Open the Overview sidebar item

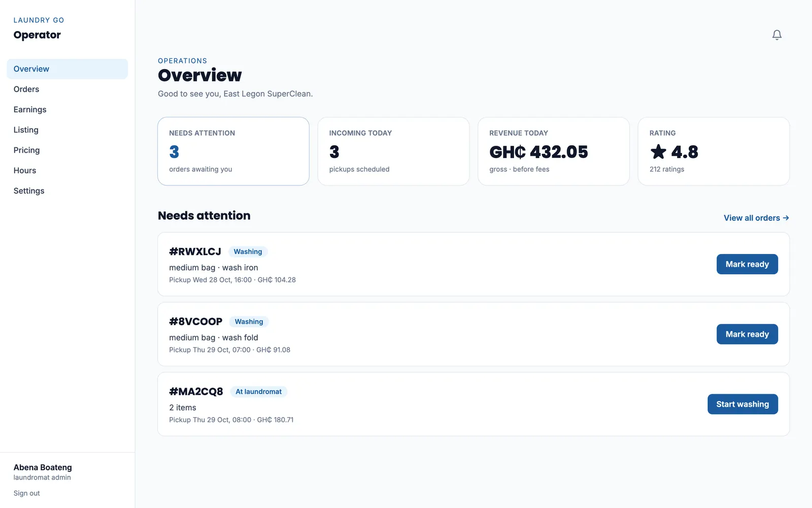(67, 69)
